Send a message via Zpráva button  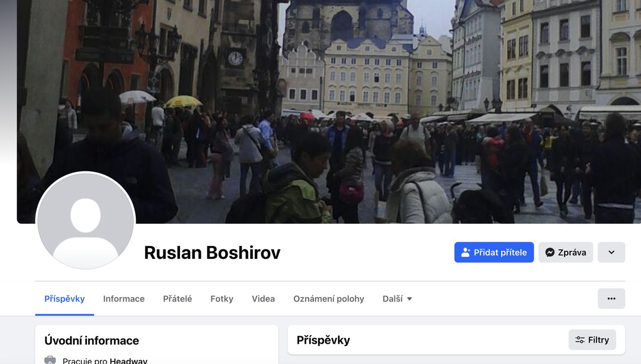pyautogui.click(x=566, y=252)
